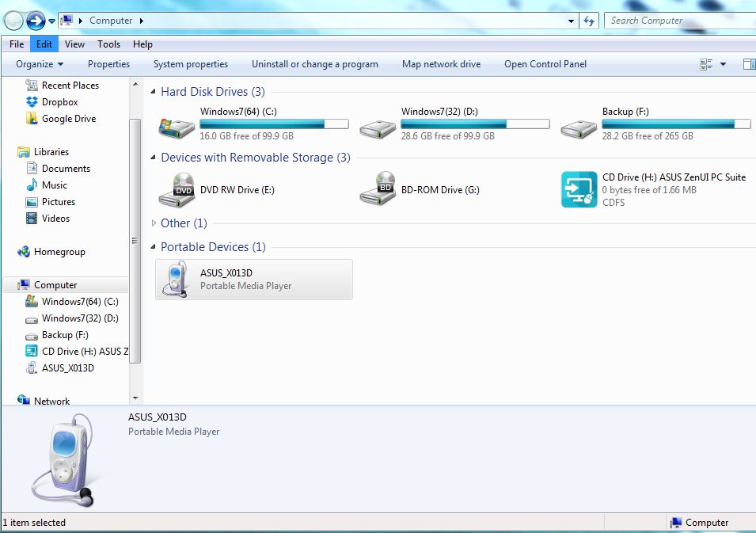Click Windows7(64) (C:) sidebar drive icon
The height and width of the screenshot is (533, 756).
click(x=32, y=302)
